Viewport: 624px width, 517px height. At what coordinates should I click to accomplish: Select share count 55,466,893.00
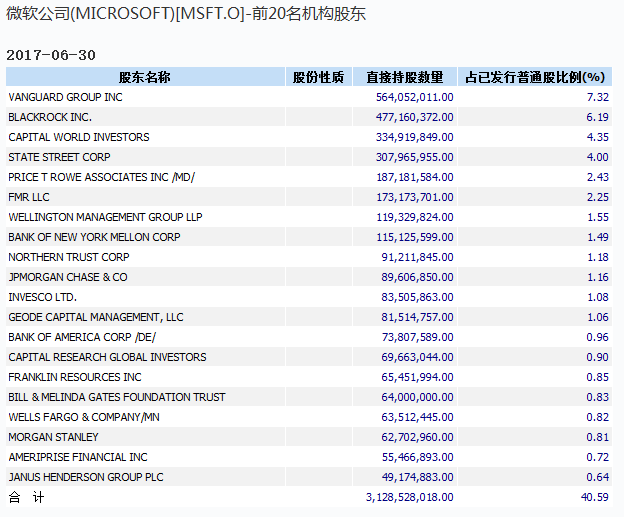coord(417,457)
